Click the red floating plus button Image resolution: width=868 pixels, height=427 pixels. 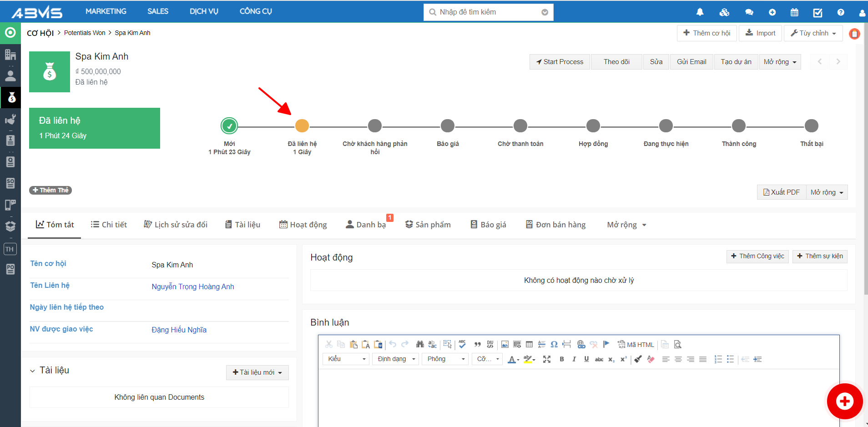click(844, 401)
